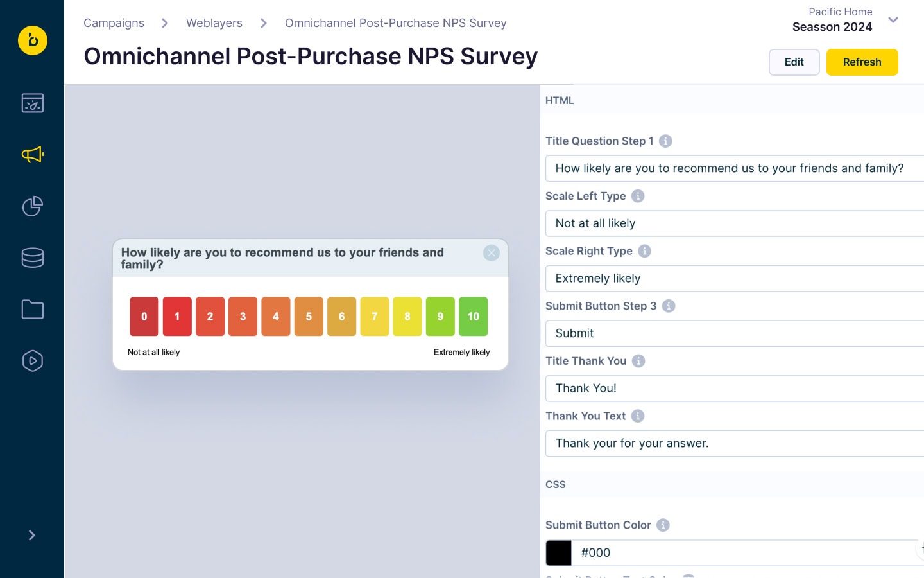Click the play hexagon sidebar icon
The height and width of the screenshot is (578, 924).
pyautogui.click(x=33, y=361)
